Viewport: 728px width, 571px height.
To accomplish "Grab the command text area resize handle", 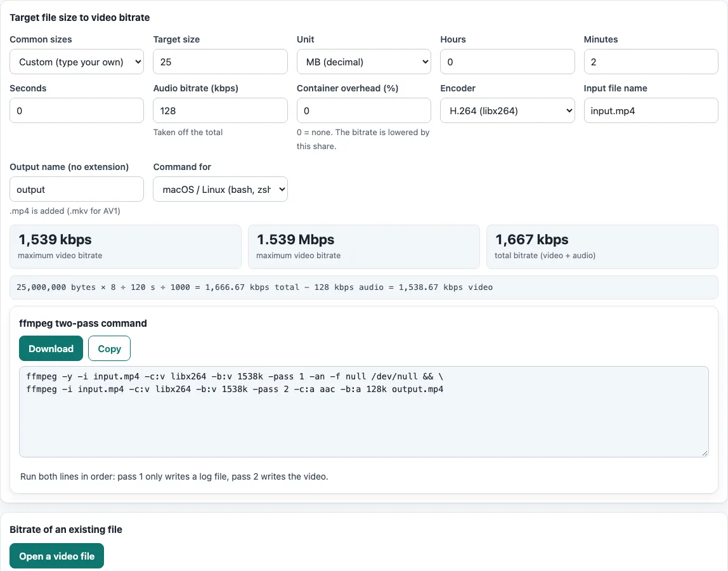I will [x=705, y=454].
